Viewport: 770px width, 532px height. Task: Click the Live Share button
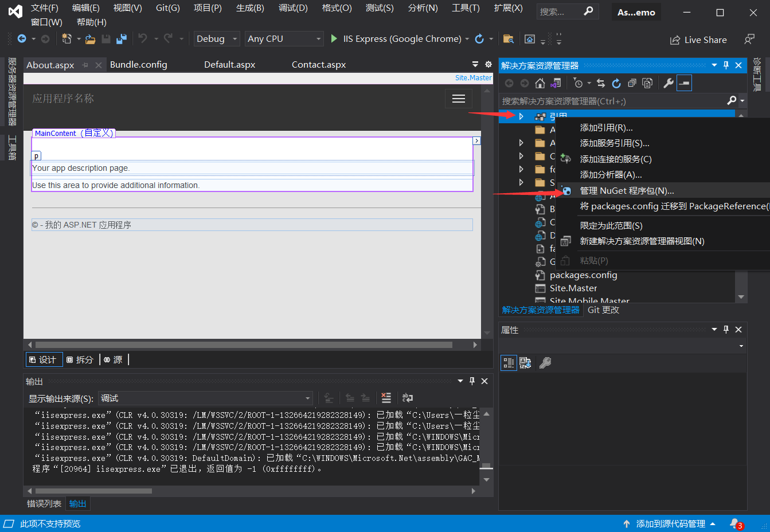698,40
